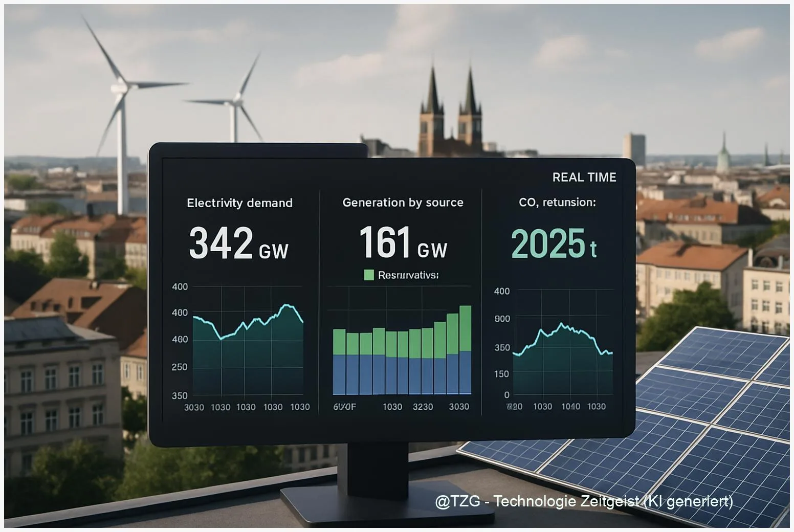Select the REAL TIME label

click(584, 178)
